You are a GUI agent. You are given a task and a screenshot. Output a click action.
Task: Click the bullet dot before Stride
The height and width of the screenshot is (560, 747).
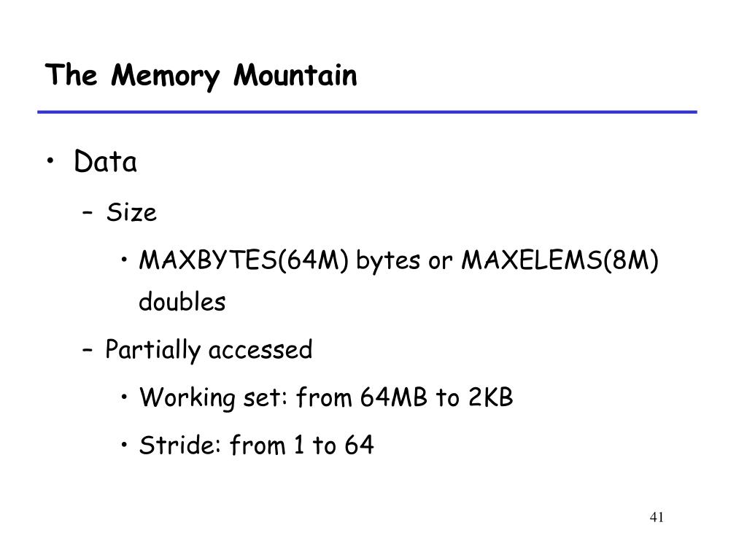click(124, 446)
